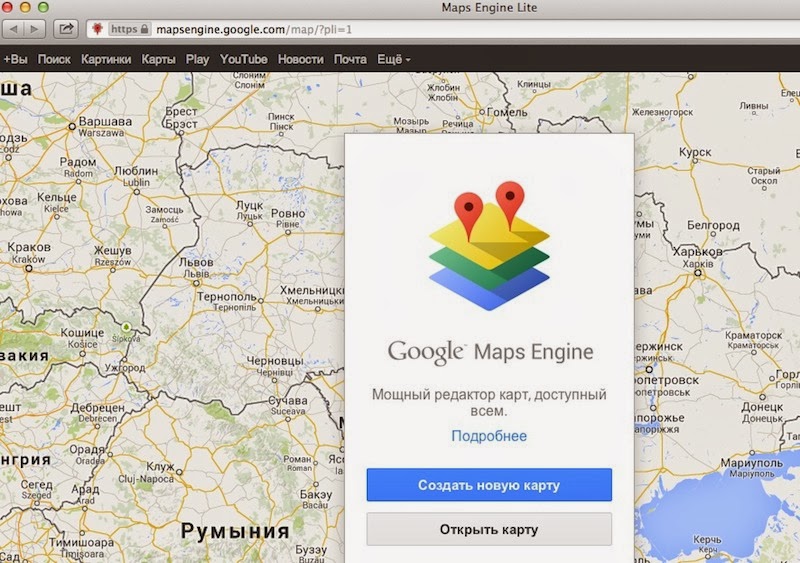Viewport: 800px width, 563px height.
Task: Click the Керчь city label
Action: tap(708, 540)
